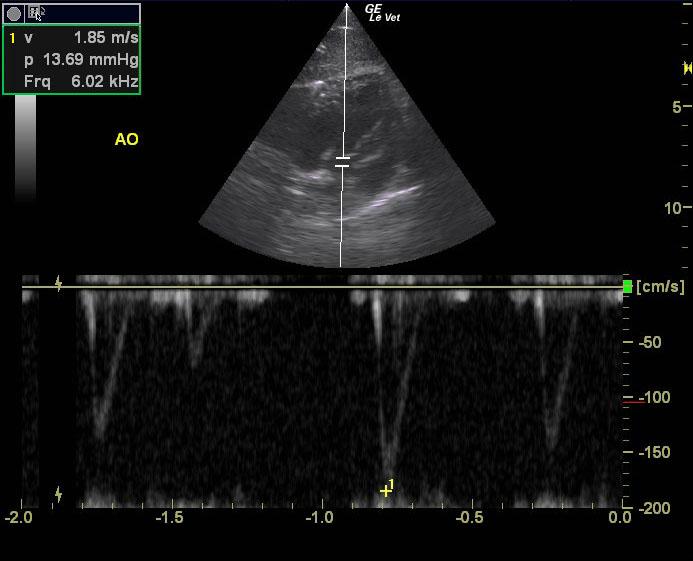Image resolution: width=693 pixels, height=561 pixels.
Task: Click the upper yellow lightning bolt marker
Action: [58, 283]
